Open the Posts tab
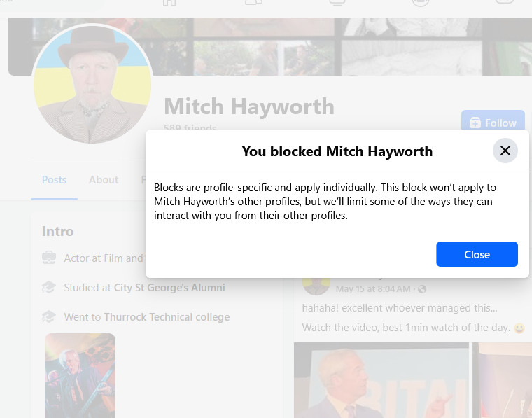The height and width of the screenshot is (418, 532). click(x=55, y=180)
